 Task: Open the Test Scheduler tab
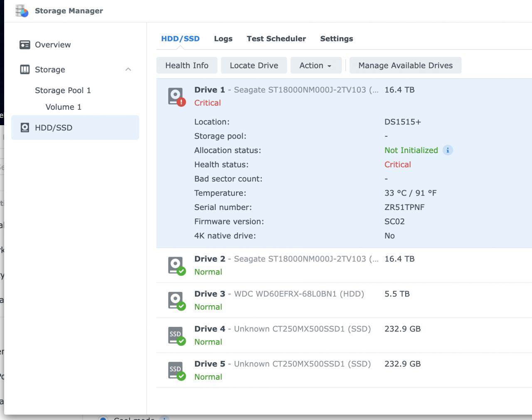[276, 38]
